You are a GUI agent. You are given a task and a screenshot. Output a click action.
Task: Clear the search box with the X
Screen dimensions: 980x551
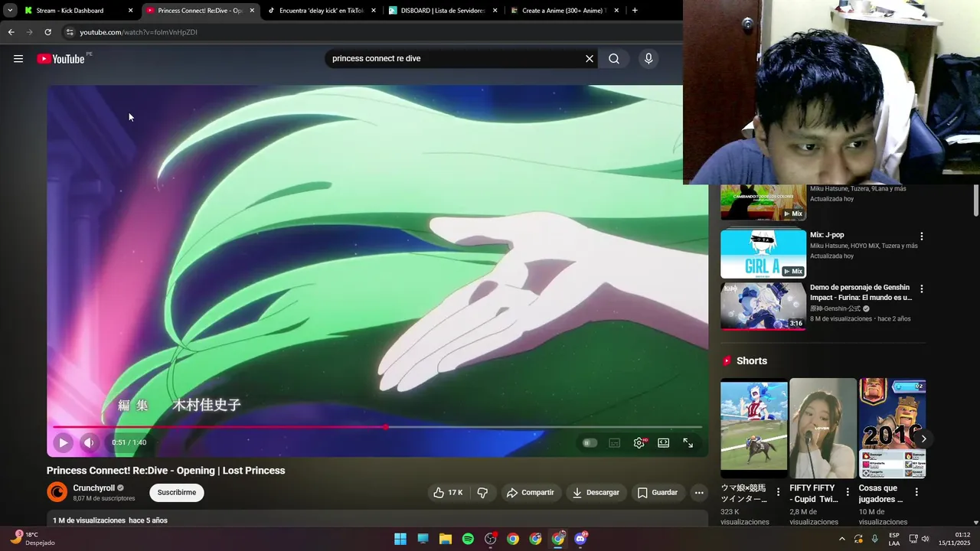click(x=590, y=59)
